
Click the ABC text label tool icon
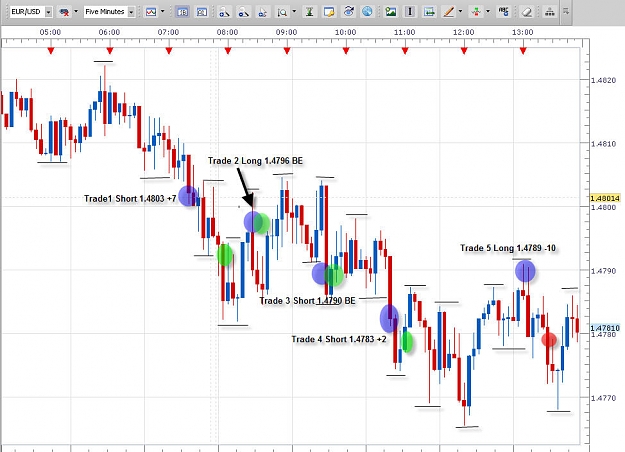click(503, 12)
